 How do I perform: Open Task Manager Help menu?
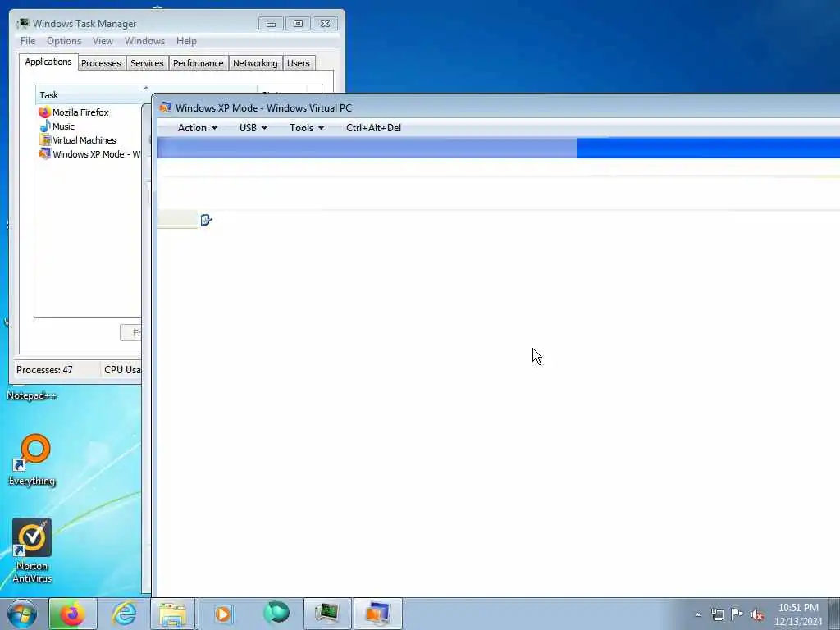[186, 41]
